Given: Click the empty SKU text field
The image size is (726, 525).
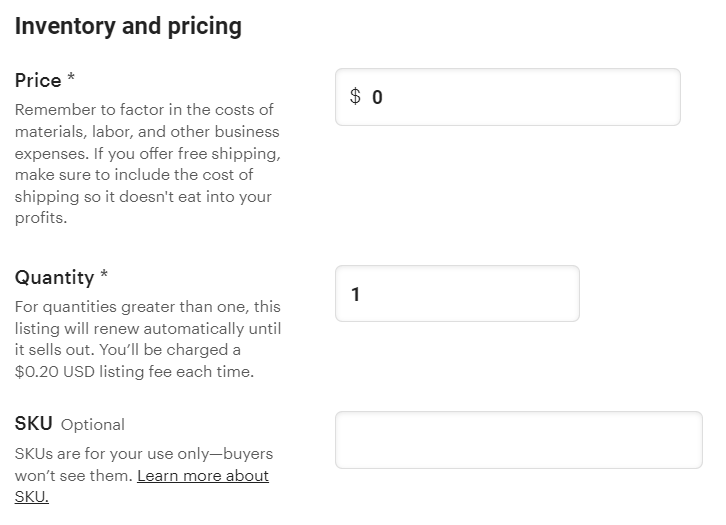Looking at the screenshot, I should pos(518,440).
